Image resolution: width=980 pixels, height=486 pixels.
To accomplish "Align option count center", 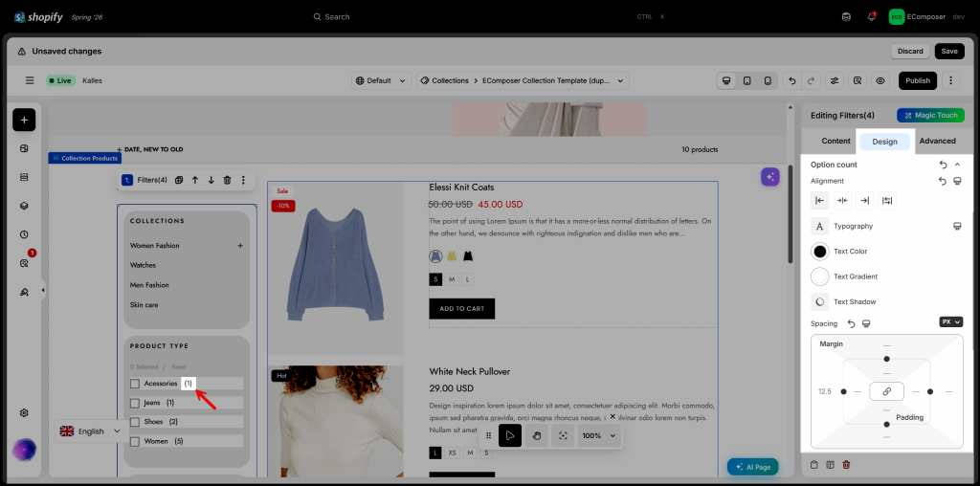I will 842,201.
